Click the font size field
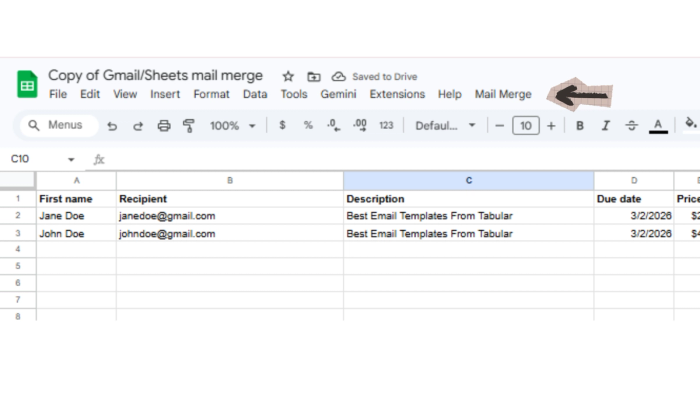The height and width of the screenshot is (394, 700). click(x=525, y=126)
